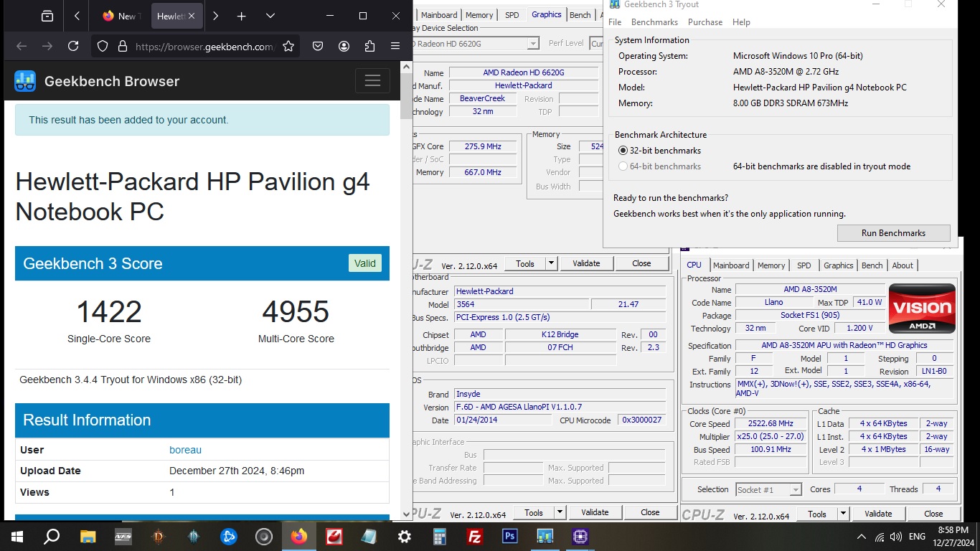Open Photoshop icon on taskbar
Image resolution: width=980 pixels, height=551 pixels.
(x=510, y=536)
